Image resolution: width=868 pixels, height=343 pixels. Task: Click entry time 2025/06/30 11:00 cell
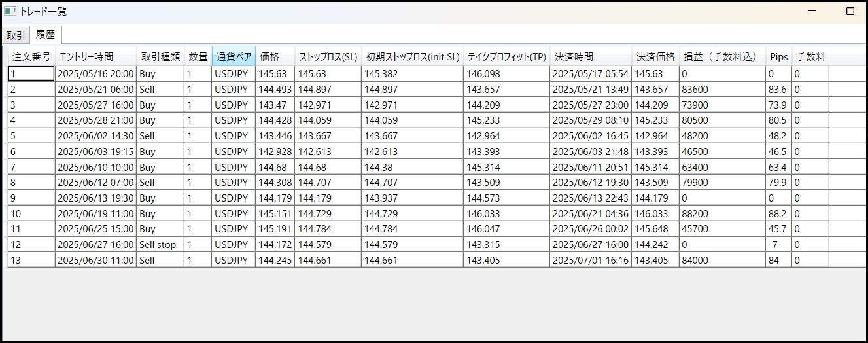click(95, 260)
